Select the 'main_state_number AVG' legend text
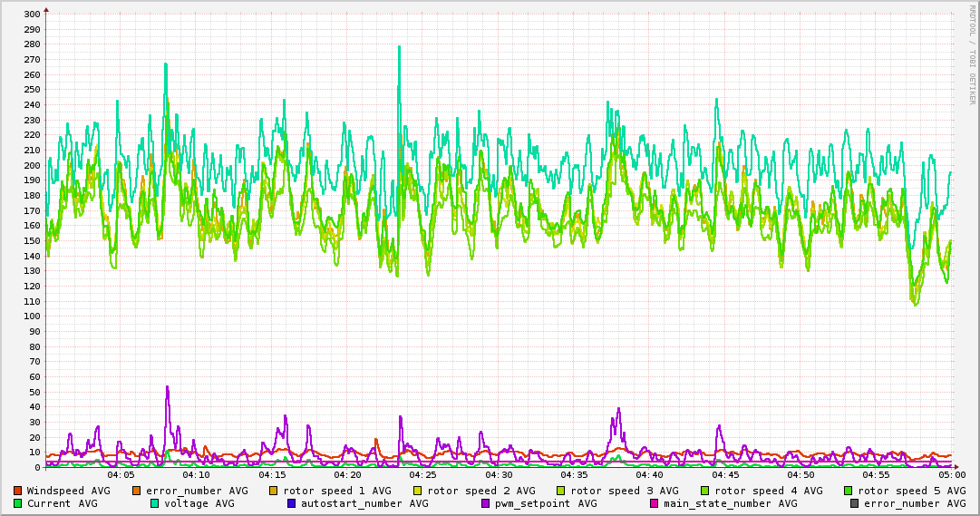The width and height of the screenshot is (980, 516). pos(731,504)
